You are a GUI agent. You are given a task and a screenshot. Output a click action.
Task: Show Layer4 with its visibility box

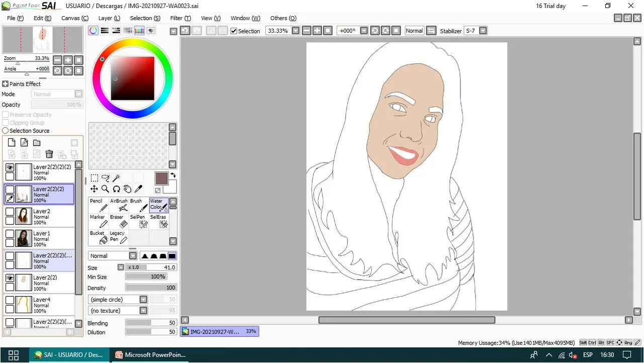[x=10, y=300]
